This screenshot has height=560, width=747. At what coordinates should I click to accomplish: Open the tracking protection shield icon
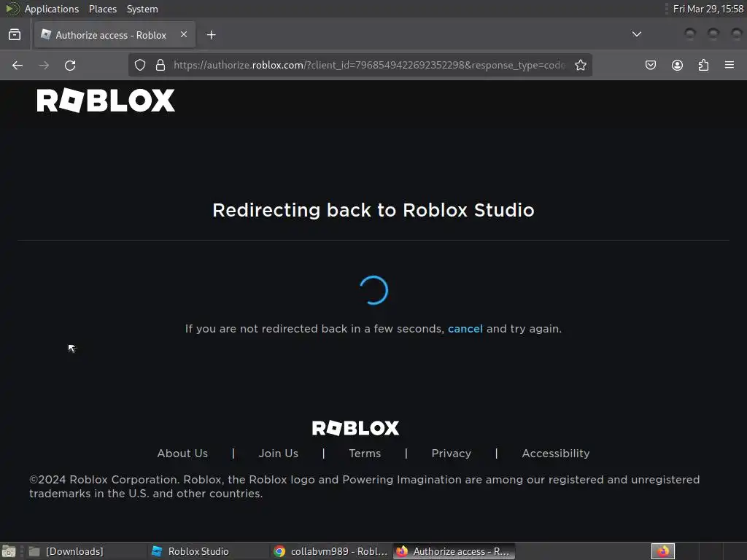coord(139,65)
